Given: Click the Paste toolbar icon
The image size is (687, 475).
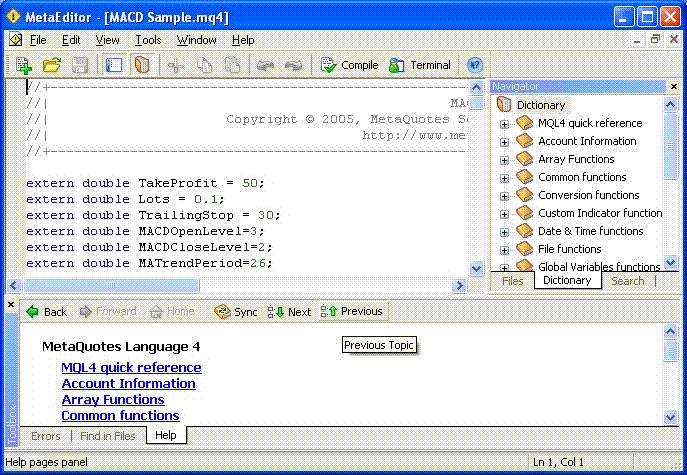Looking at the screenshot, I should pyautogui.click(x=232, y=65).
